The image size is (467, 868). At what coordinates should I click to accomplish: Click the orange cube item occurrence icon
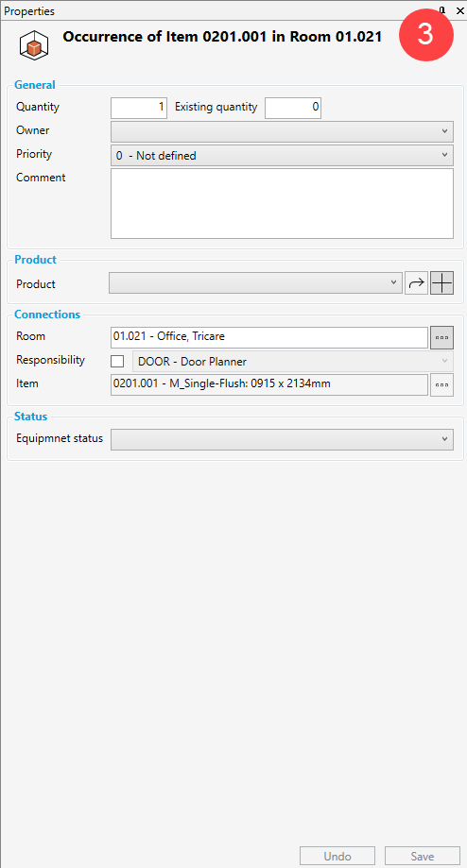coord(34,45)
